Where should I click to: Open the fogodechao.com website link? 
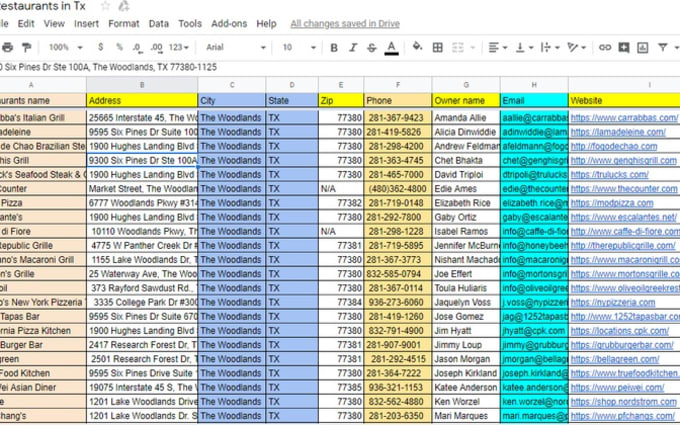[614, 146]
